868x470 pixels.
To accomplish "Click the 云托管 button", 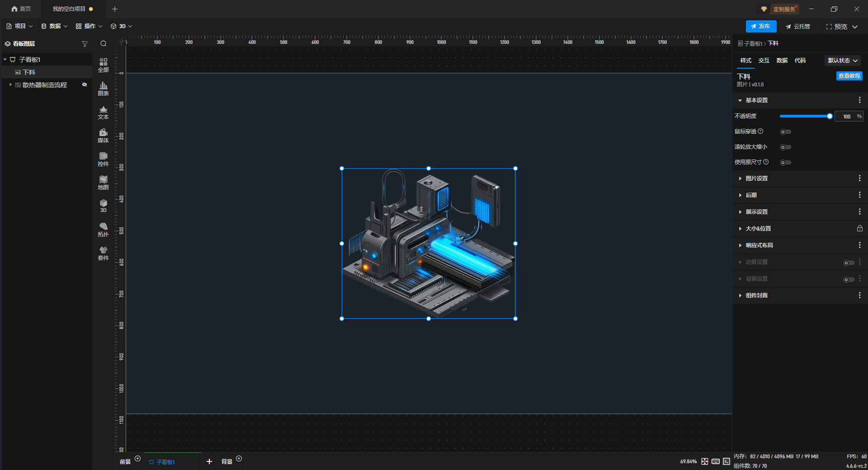I will (x=798, y=27).
